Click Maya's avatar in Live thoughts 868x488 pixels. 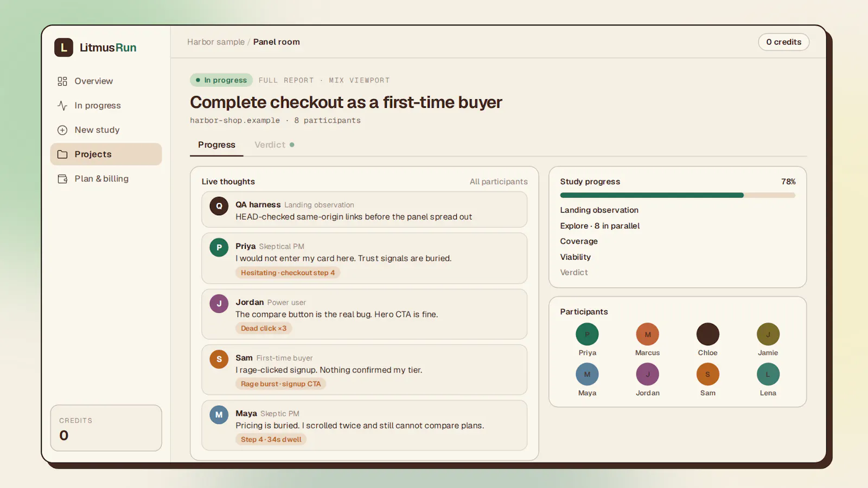(219, 415)
